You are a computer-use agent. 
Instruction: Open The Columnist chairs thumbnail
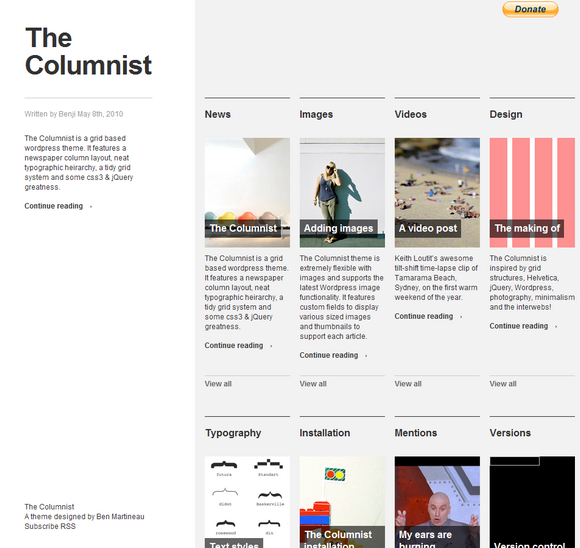pos(247,192)
